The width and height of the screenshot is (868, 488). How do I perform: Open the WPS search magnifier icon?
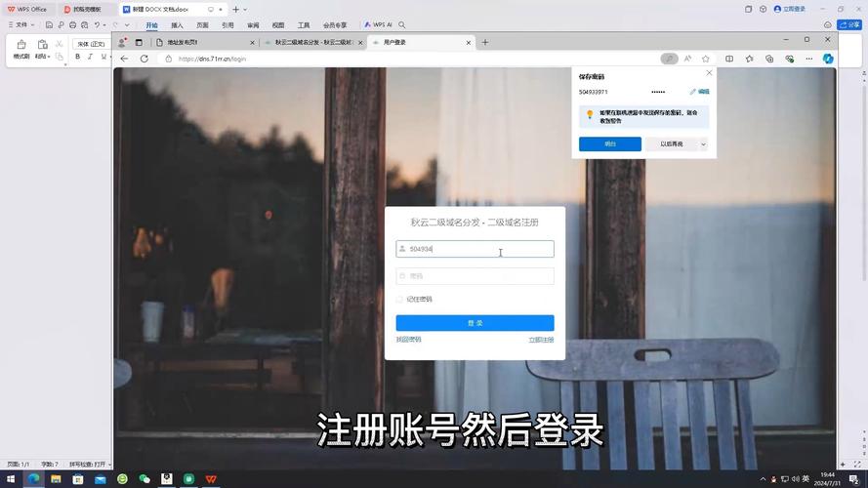(402, 25)
